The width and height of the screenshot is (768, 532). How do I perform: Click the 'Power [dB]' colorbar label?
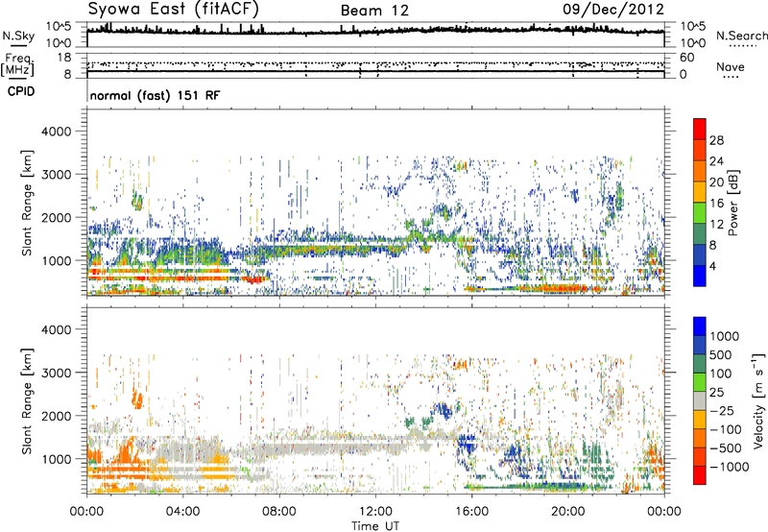pyautogui.click(x=732, y=203)
